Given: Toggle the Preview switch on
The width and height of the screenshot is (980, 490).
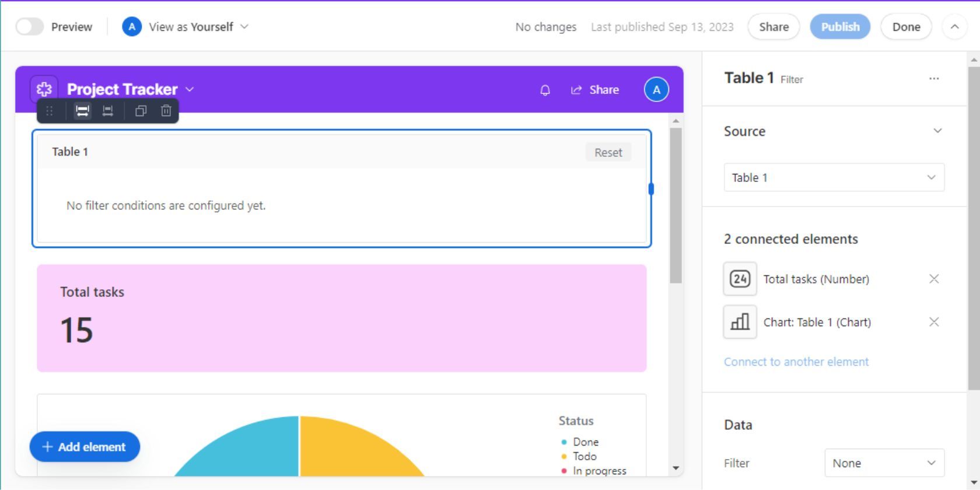Looking at the screenshot, I should point(30,27).
